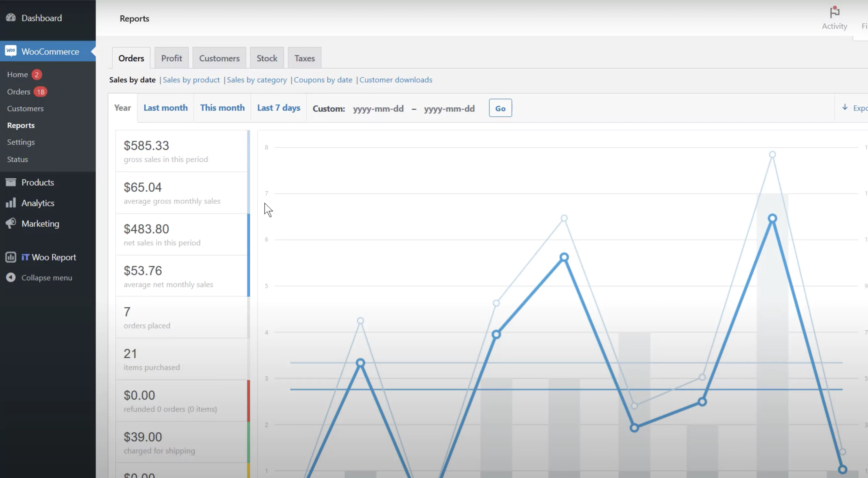Click the Collapse menu arrow icon
The height and width of the screenshot is (478, 868).
pyautogui.click(x=11, y=277)
